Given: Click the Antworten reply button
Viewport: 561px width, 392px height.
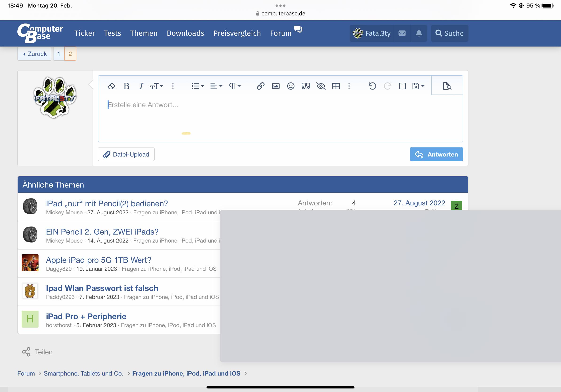Looking at the screenshot, I should tap(436, 154).
